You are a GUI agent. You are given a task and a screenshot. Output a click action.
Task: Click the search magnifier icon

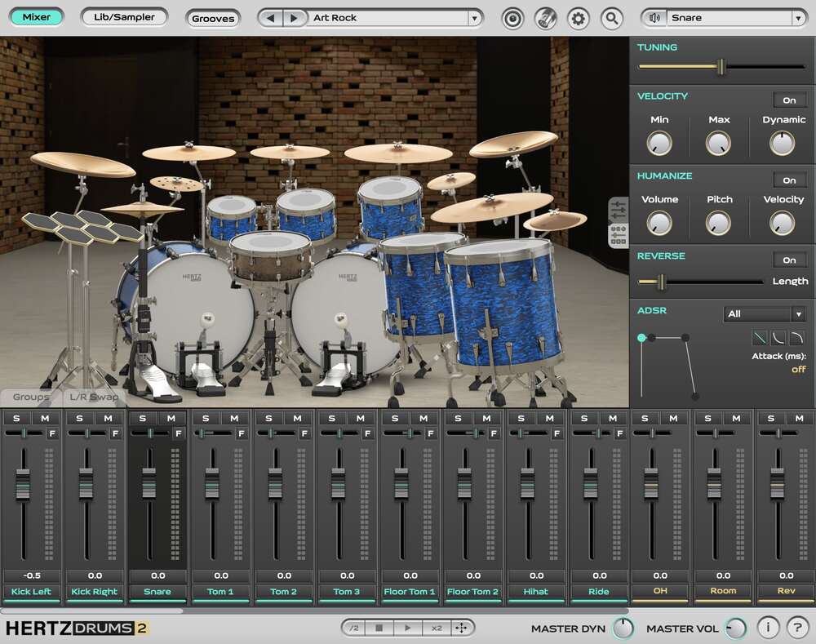coord(612,17)
